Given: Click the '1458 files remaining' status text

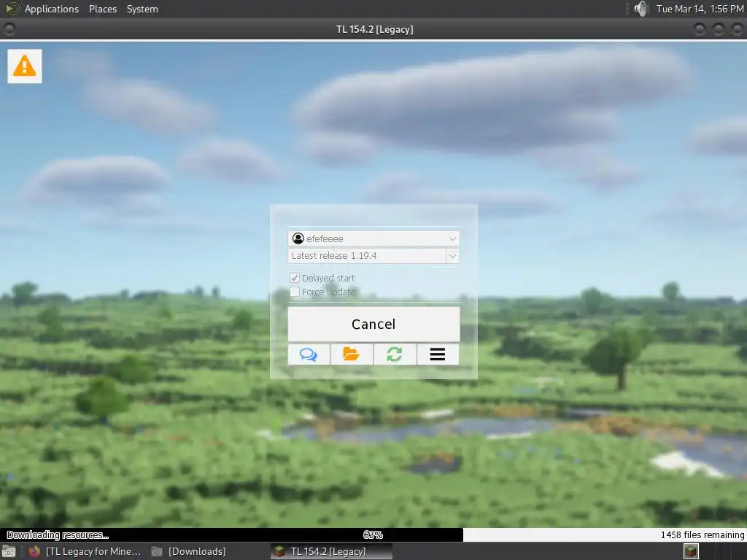Looking at the screenshot, I should 703,534.
